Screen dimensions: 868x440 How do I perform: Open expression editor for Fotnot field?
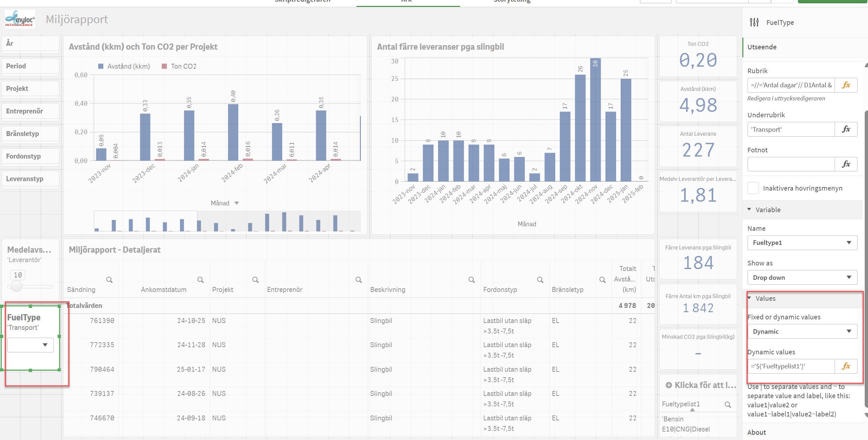(x=846, y=164)
